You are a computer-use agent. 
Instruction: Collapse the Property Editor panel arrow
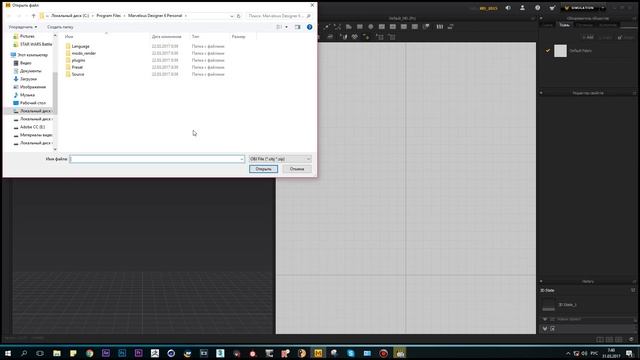click(x=541, y=93)
